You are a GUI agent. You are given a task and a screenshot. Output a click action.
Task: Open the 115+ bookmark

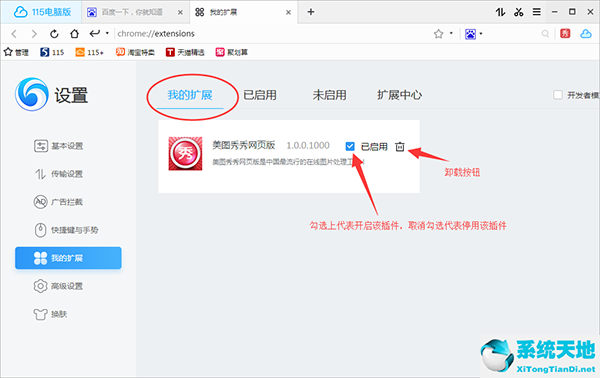90,52
